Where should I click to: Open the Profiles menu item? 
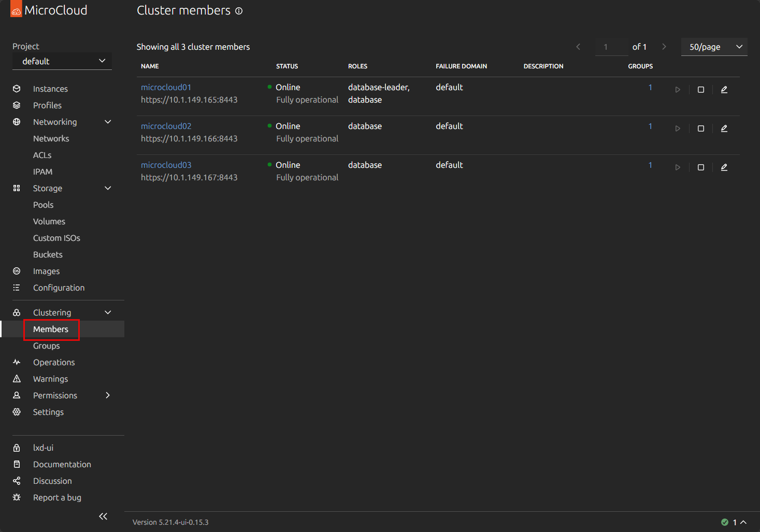(47, 105)
